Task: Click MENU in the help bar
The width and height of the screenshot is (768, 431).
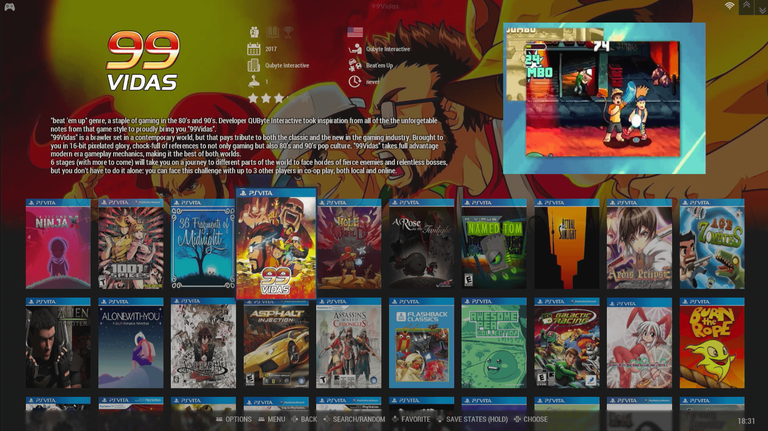Action: tap(272, 419)
